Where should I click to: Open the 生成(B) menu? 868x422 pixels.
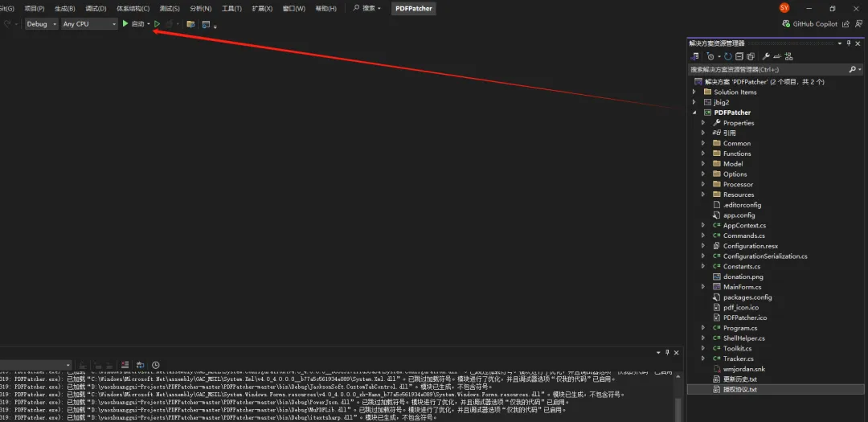coord(65,8)
